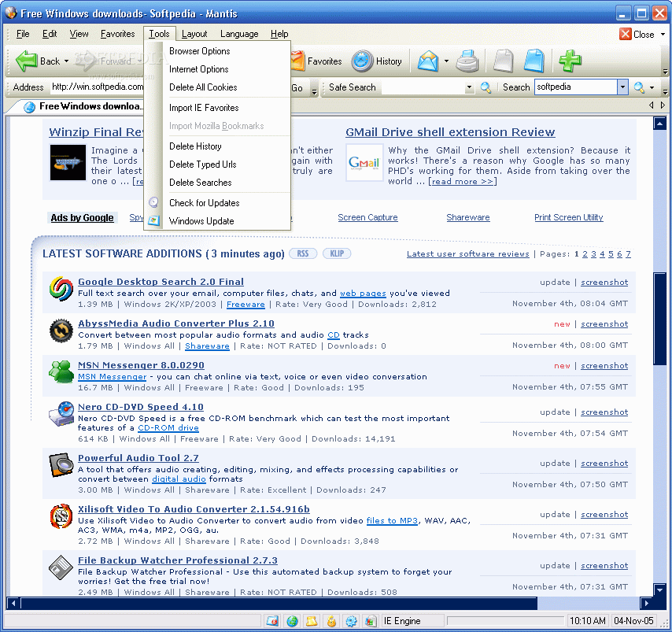Click the status bar date 04-Nov-05
Viewport: 672px width, 632px height.
633,620
